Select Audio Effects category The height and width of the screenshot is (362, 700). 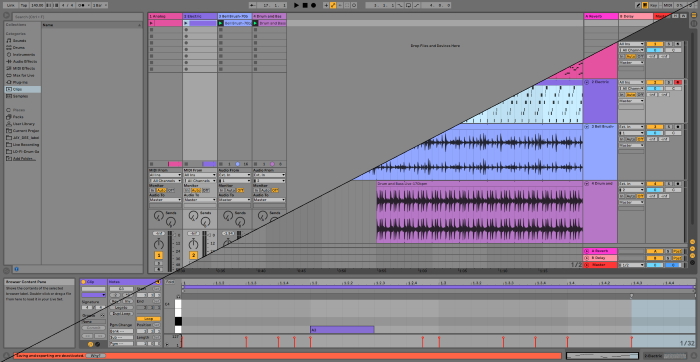(x=25, y=62)
